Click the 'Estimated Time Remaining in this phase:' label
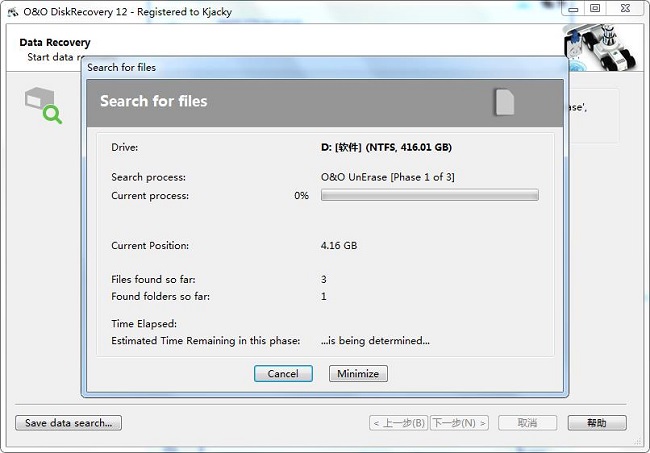 coord(206,341)
